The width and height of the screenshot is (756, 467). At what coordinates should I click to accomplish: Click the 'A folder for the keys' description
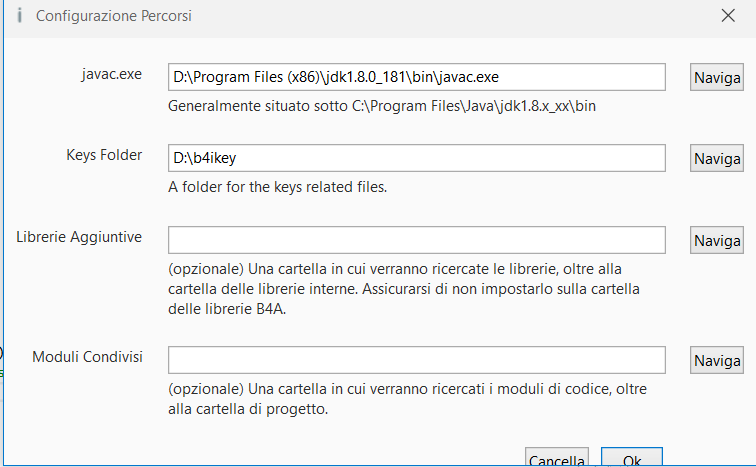(279, 187)
